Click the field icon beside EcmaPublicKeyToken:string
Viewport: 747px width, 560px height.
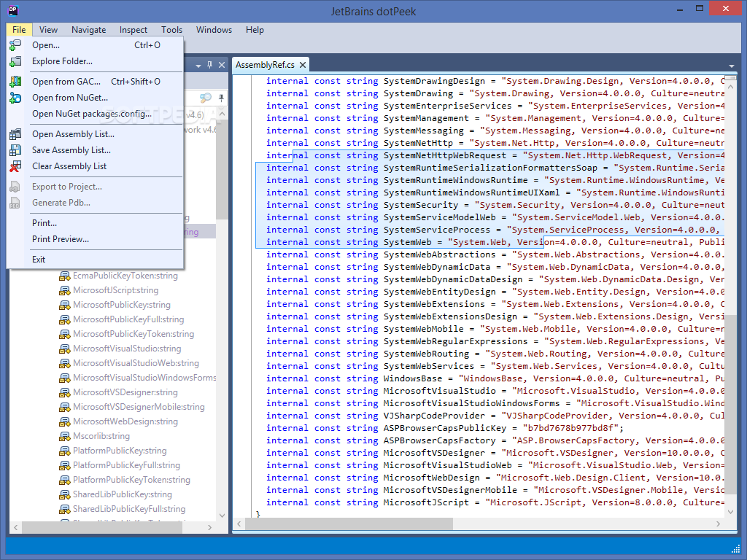click(x=64, y=276)
